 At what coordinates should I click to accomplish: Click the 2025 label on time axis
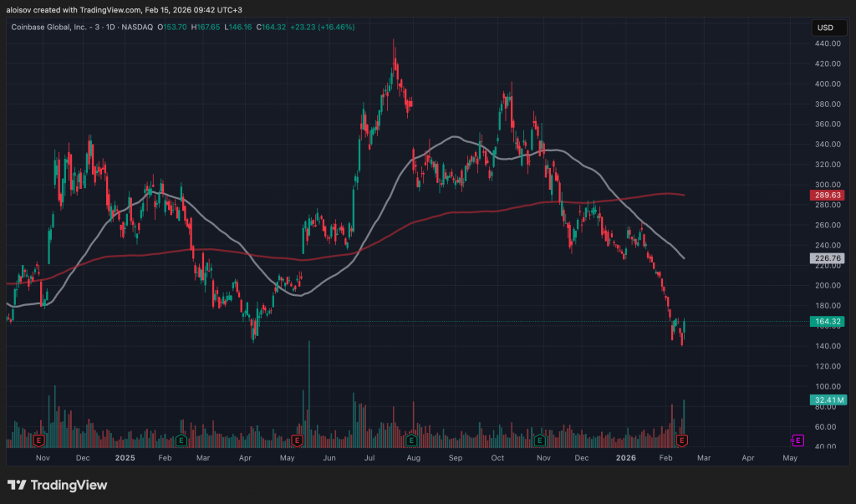tap(125, 458)
